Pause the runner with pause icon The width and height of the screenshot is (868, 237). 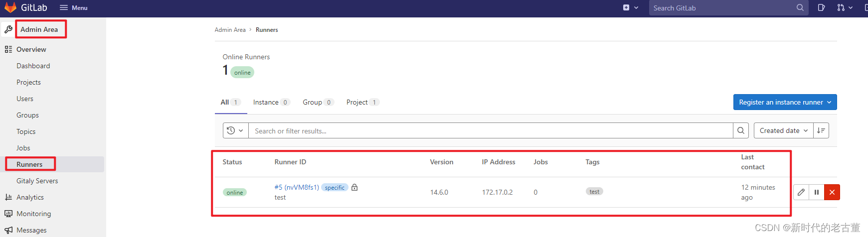817,192
